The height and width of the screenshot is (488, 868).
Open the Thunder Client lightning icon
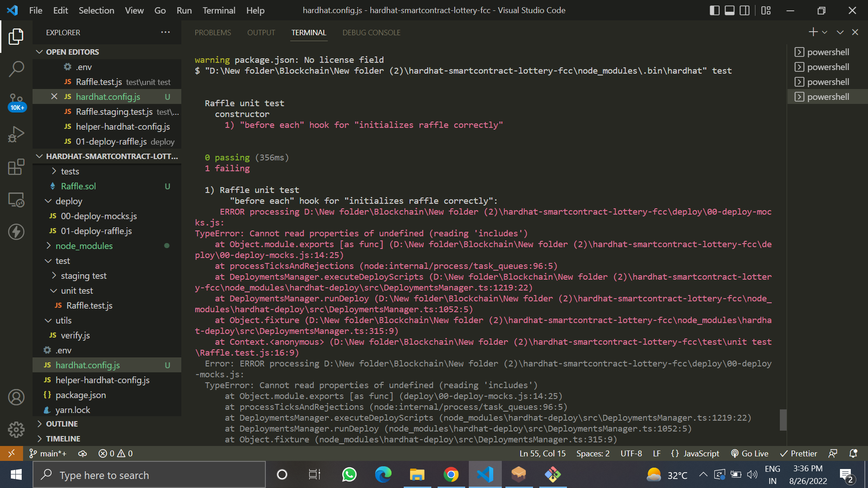coord(16,232)
